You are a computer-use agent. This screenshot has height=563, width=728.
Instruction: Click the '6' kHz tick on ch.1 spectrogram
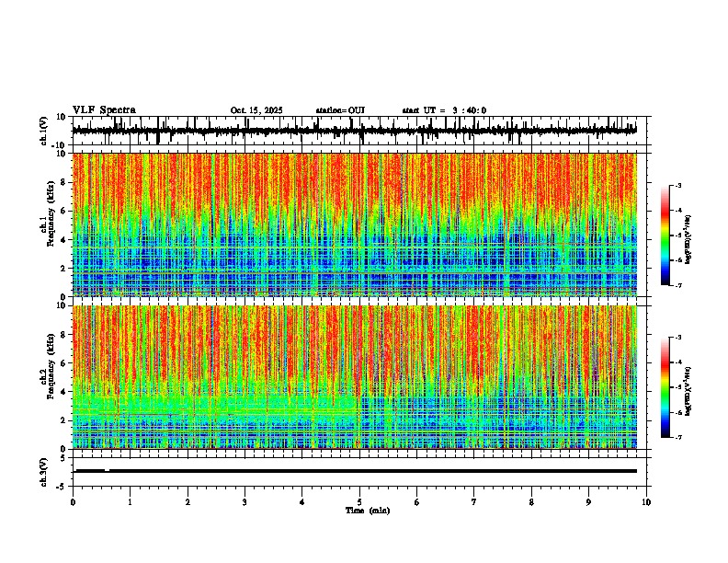[63, 212]
